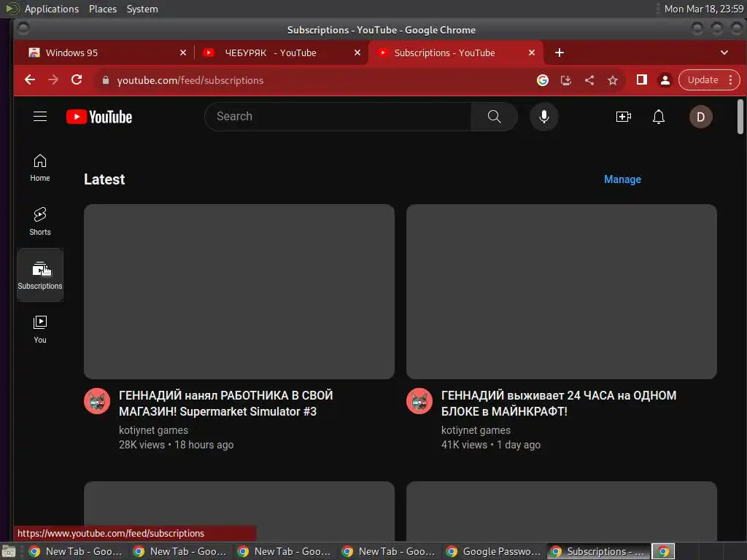
Task: Open kotiynet games avatar beside МАЙНКРАФТ video
Action: pyautogui.click(x=419, y=401)
